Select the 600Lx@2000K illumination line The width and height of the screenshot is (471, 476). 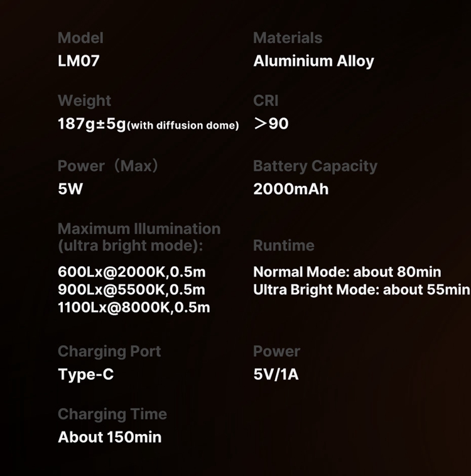pos(131,272)
